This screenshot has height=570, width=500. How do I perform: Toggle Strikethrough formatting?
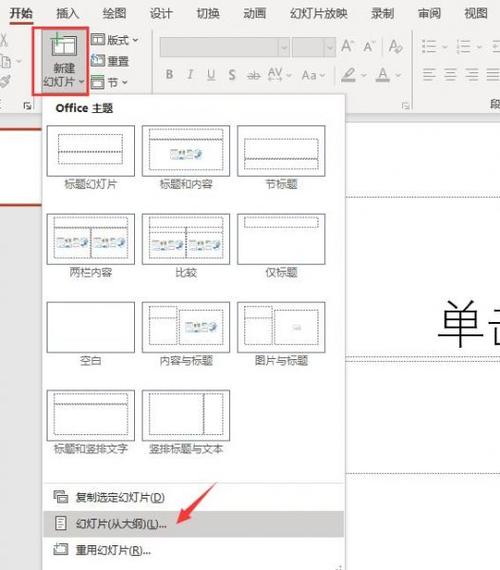click(253, 75)
